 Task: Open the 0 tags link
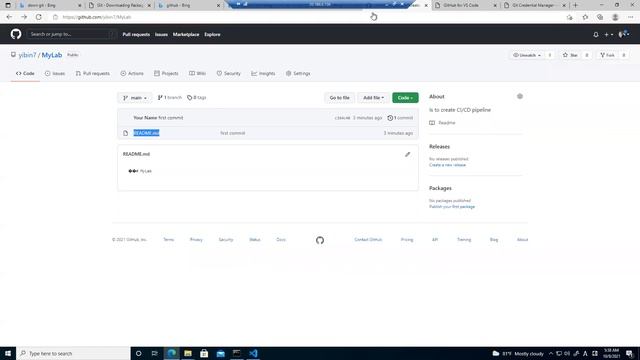(197, 98)
